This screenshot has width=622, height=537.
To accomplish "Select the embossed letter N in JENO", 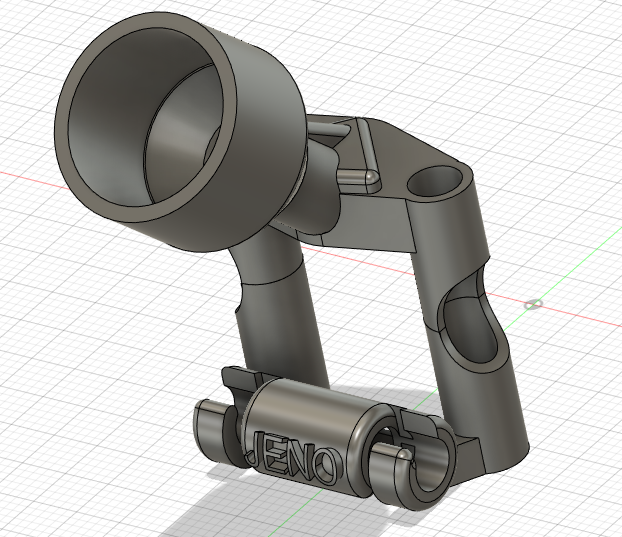I will [300, 459].
